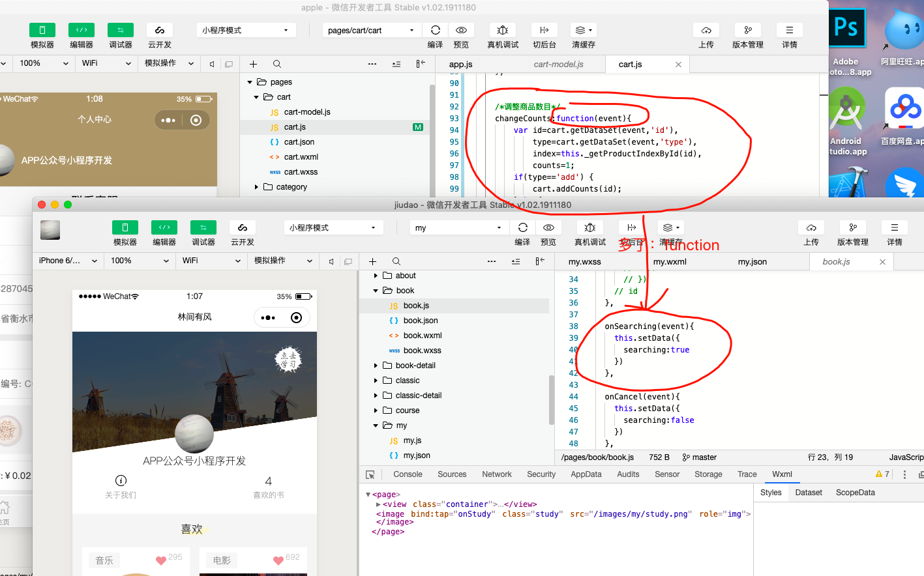Click master git branch in status bar
This screenshot has width=924, height=576.
700,457
